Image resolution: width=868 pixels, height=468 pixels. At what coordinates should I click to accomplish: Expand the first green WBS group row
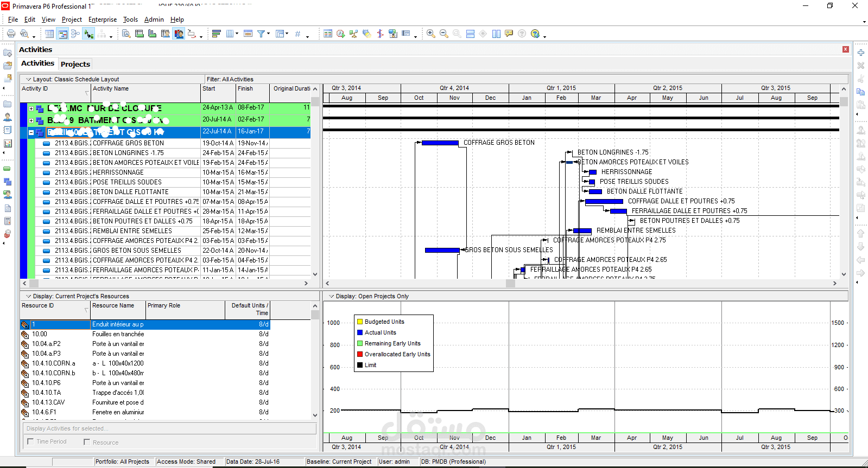click(31, 108)
